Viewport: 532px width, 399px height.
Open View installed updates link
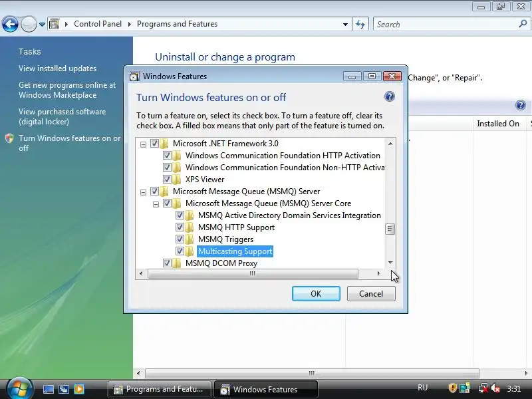click(x=57, y=68)
